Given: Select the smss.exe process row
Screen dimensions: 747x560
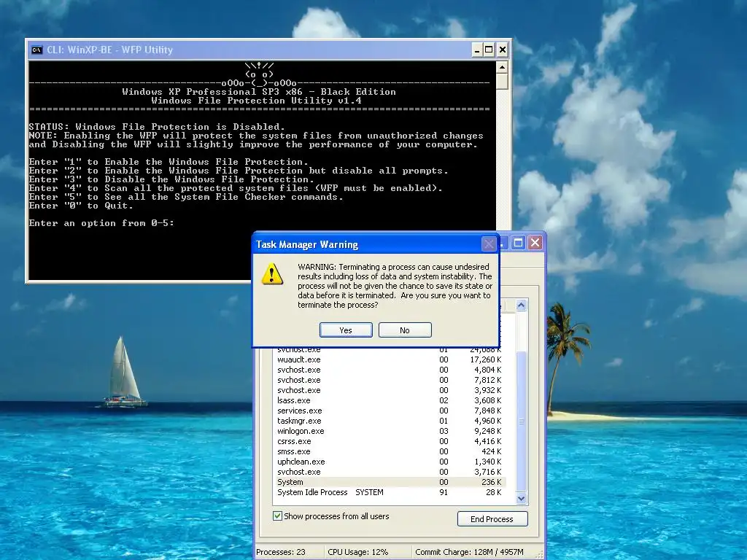Looking at the screenshot, I should tap(391, 451).
